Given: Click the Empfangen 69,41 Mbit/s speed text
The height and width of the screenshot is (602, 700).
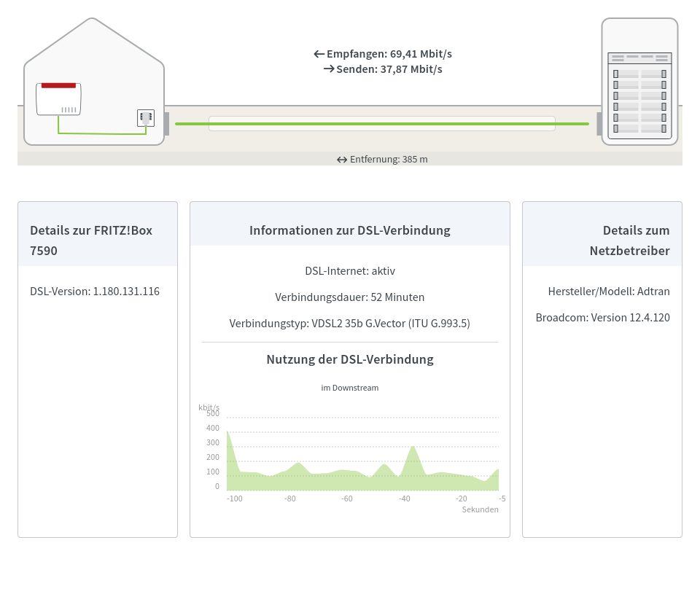Looking at the screenshot, I should pos(389,54).
